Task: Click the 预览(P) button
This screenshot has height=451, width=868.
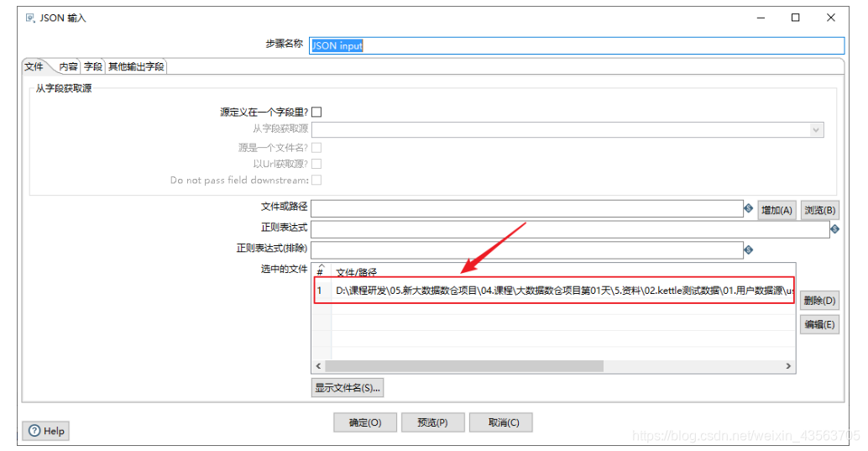Action: coord(433,422)
